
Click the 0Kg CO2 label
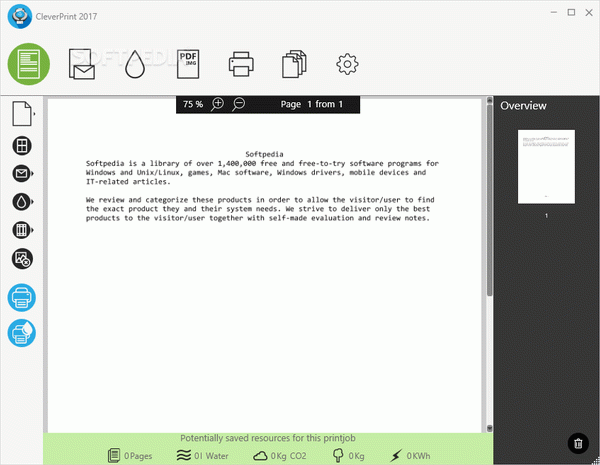point(289,456)
